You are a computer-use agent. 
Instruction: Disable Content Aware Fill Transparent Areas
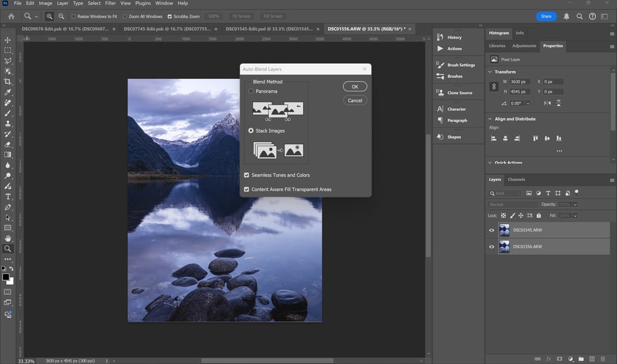[246, 189]
